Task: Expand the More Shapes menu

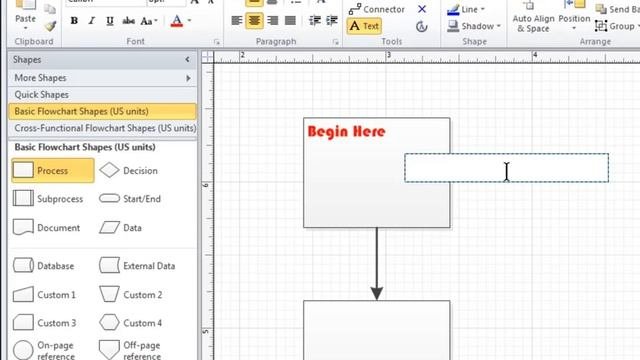Action: point(102,78)
